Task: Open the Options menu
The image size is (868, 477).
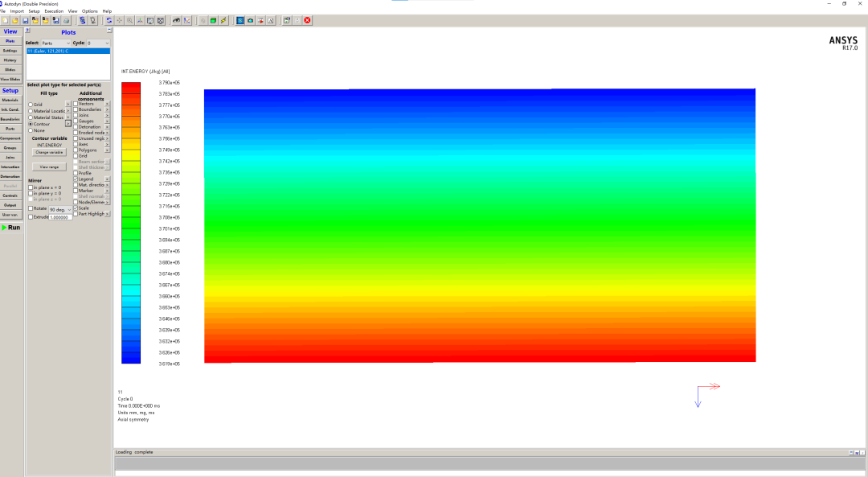Action: [x=90, y=11]
